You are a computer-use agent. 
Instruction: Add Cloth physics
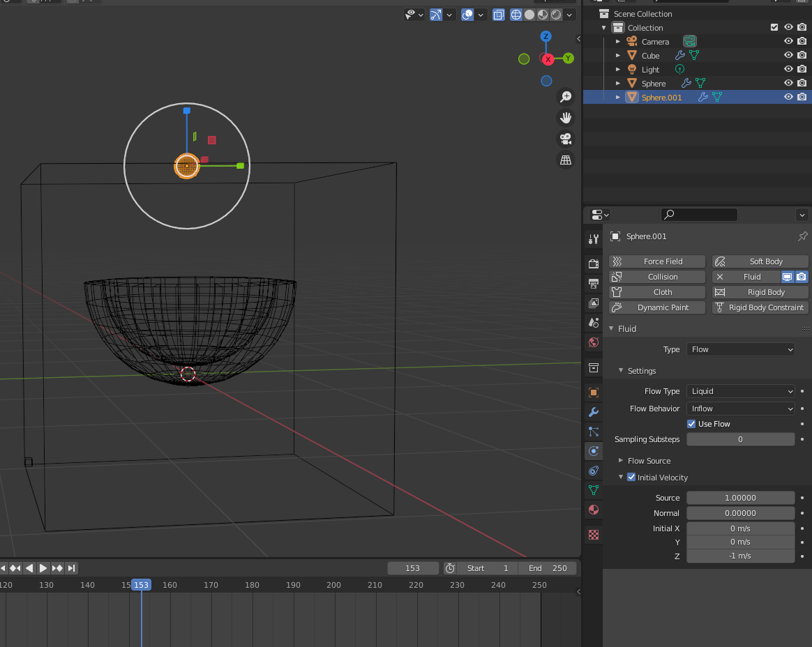[657, 292]
